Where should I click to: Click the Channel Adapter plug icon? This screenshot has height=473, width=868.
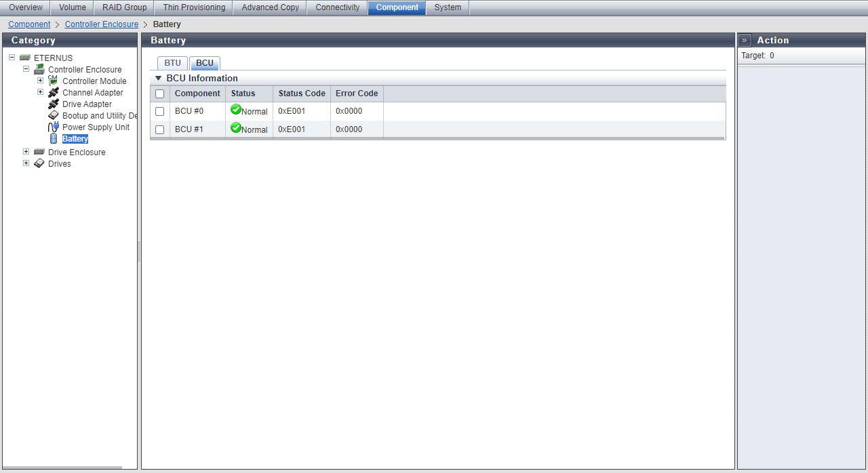[x=54, y=93]
